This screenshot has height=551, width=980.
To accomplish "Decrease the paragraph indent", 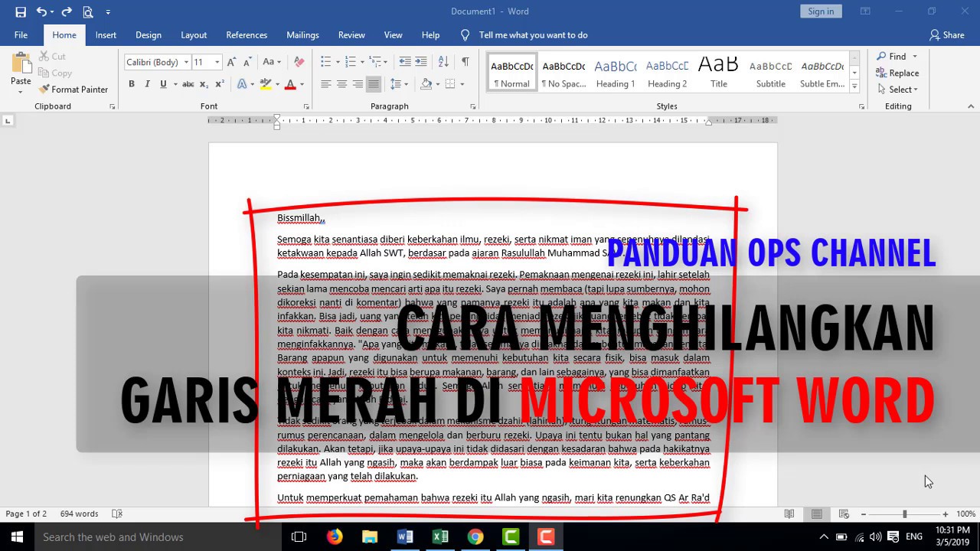I will pos(404,62).
